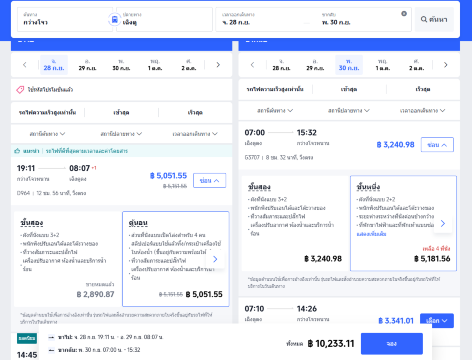Click the ค้นหา search button

(x=434, y=19)
